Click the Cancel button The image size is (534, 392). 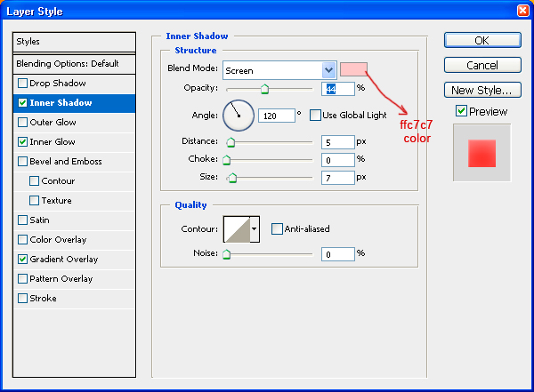point(482,65)
